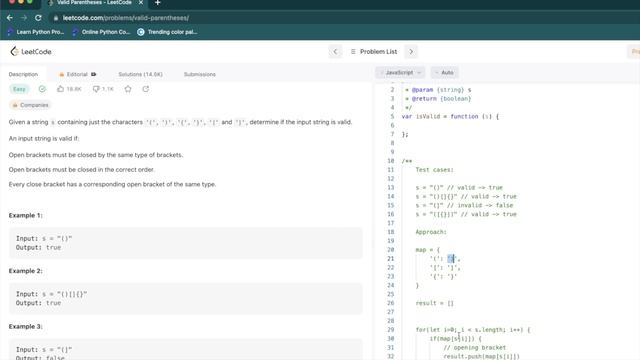Image resolution: width=640 pixels, height=360 pixels.
Task: Go to next problem arrow
Action: click(411, 51)
